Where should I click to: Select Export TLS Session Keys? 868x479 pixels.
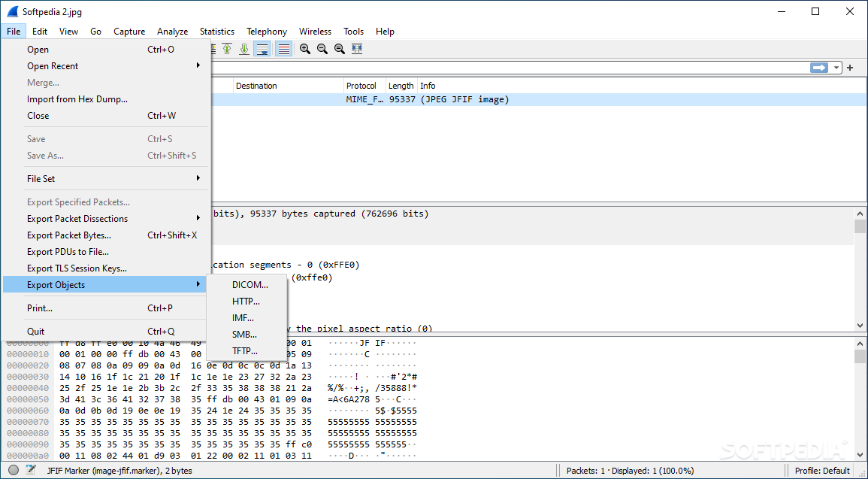(x=105, y=268)
